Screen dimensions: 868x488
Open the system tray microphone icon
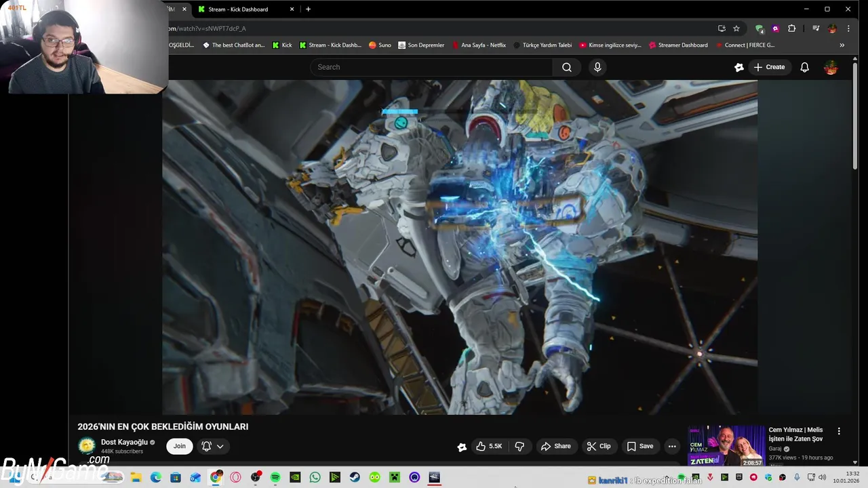(797, 478)
